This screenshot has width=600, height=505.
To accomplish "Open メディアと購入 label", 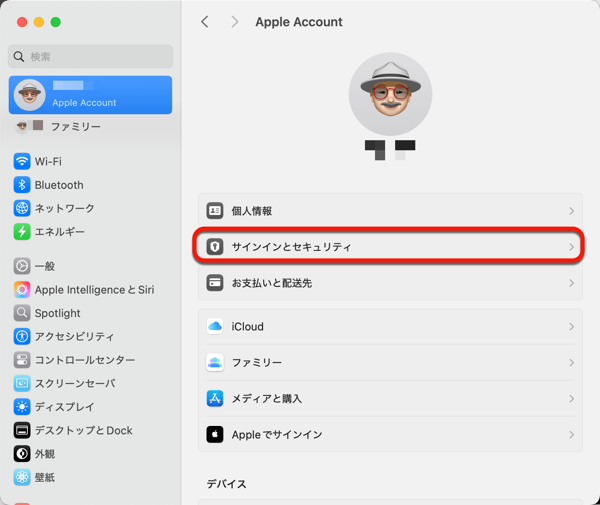I will tap(267, 399).
